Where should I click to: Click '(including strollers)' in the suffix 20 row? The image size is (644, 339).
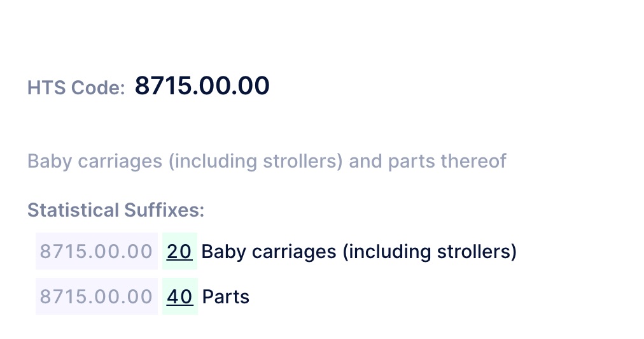(430, 252)
